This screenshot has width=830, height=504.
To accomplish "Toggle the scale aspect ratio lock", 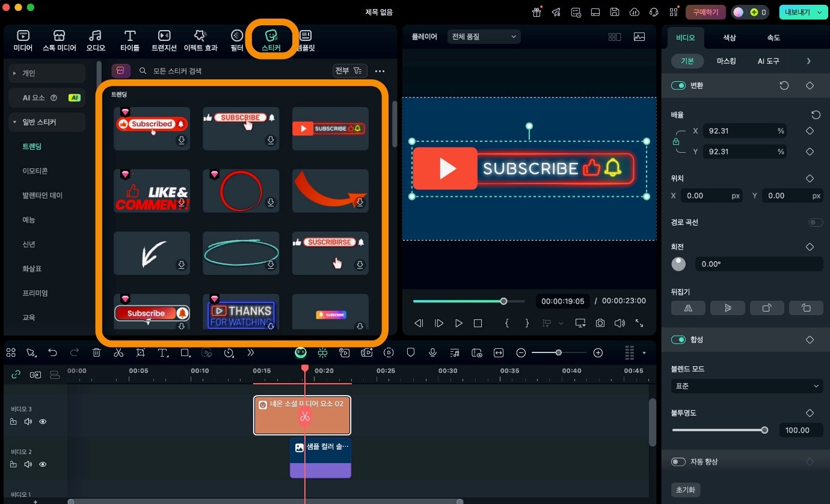I will pos(676,141).
